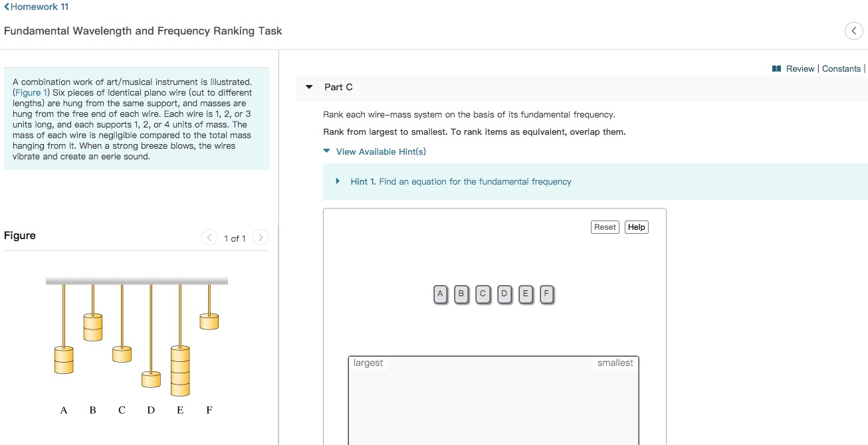This screenshot has height=445, width=868.
Task: Select letter tile B in the ranking panel
Action: [x=461, y=294]
